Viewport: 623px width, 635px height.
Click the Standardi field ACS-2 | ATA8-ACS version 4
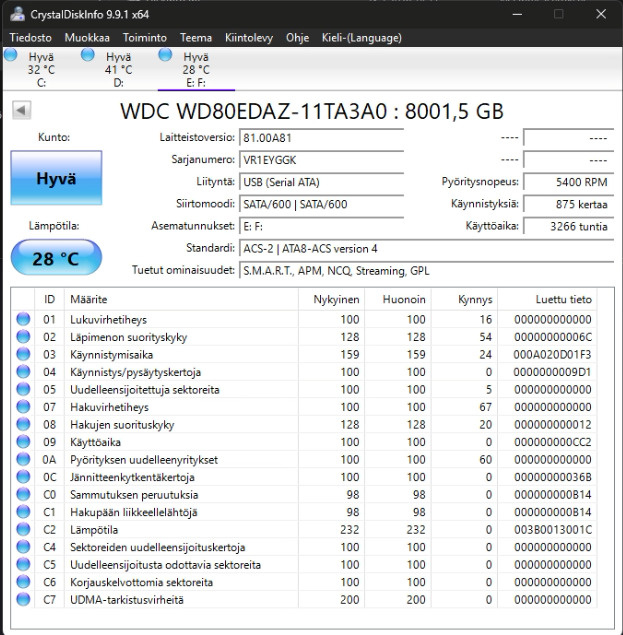[427, 249]
